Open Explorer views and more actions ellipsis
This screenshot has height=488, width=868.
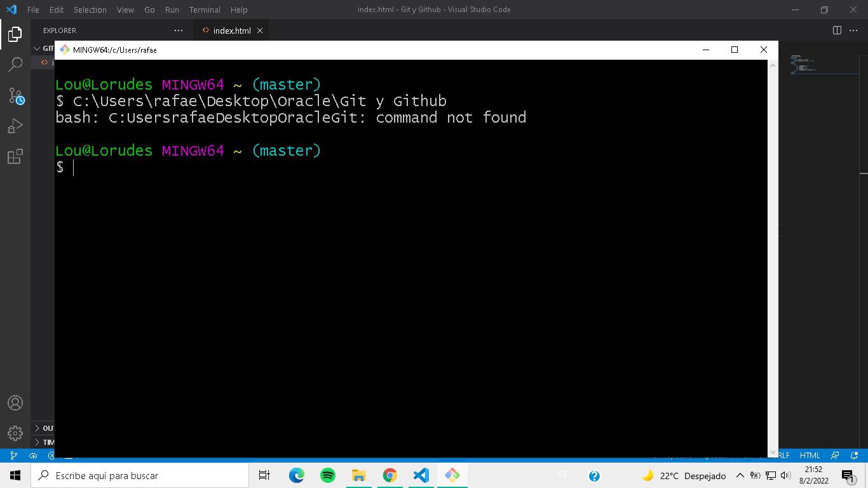[179, 30]
